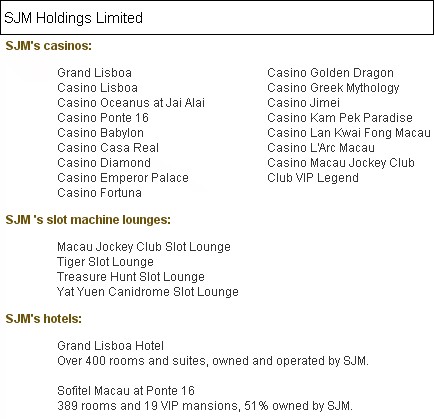
Task: Open Macau Jockey Club Slot Lounge
Action: pyautogui.click(x=144, y=247)
